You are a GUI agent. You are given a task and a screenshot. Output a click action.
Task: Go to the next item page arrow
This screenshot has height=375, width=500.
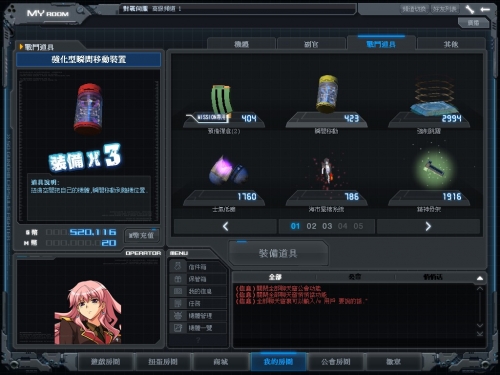click(428, 226)
